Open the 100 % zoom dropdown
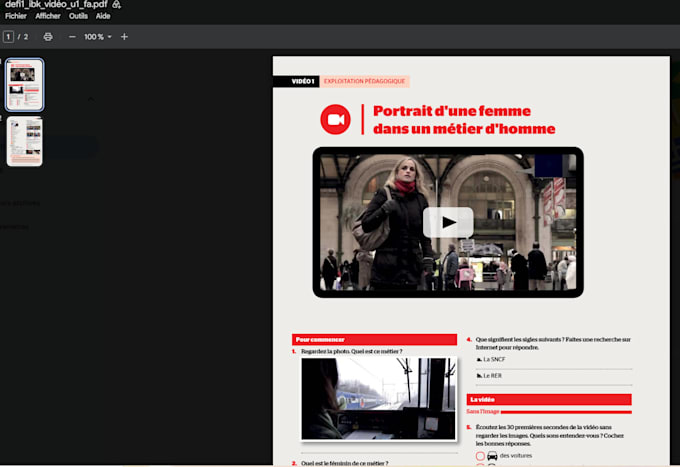The width and height of the screenshot is (680, 467). (98, 37)
